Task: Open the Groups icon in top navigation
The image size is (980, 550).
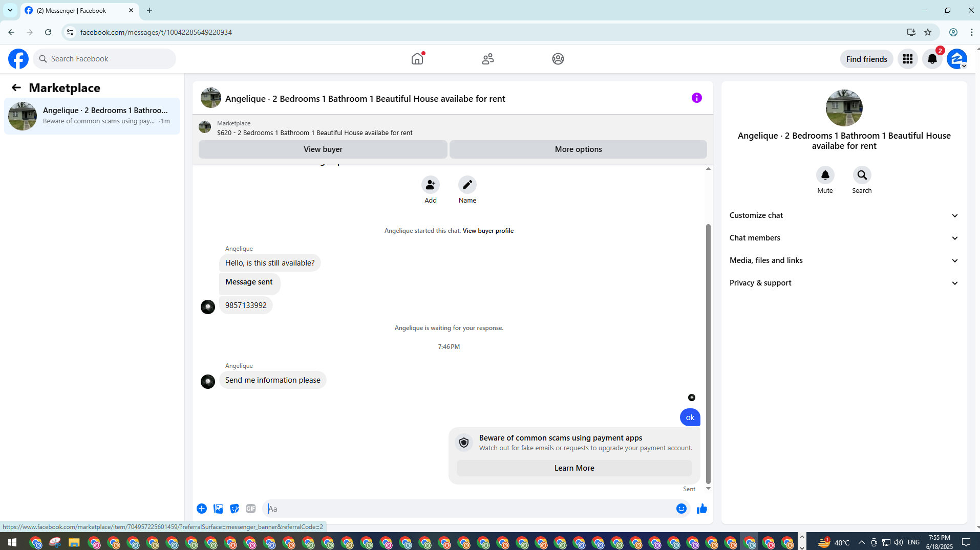Action: tap(558, 59)
